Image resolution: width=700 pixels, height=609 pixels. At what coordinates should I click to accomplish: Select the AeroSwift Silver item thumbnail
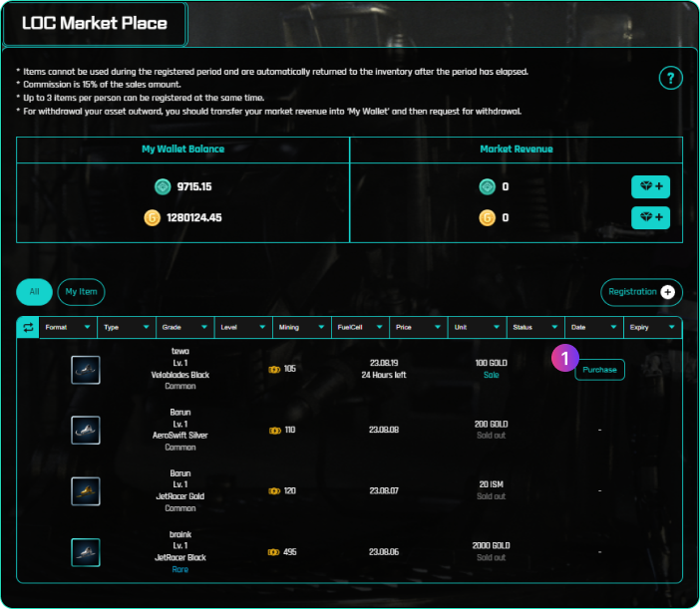coord(86,430)
